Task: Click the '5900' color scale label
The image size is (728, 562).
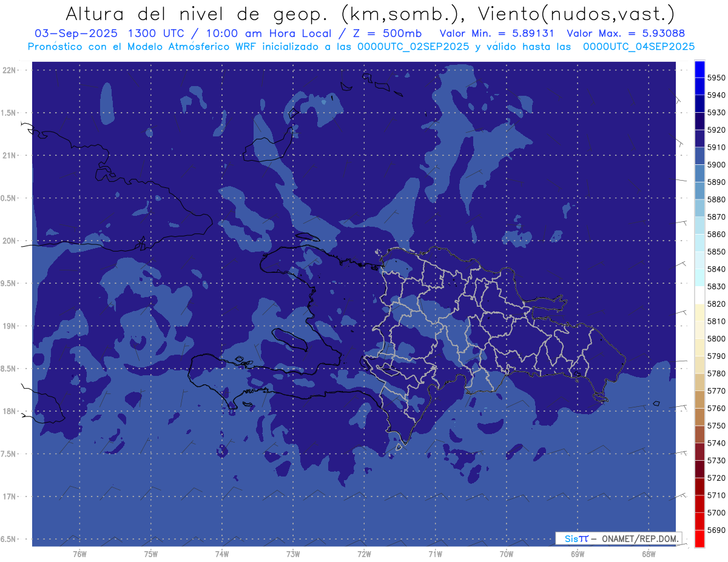Action: [716, 165]
